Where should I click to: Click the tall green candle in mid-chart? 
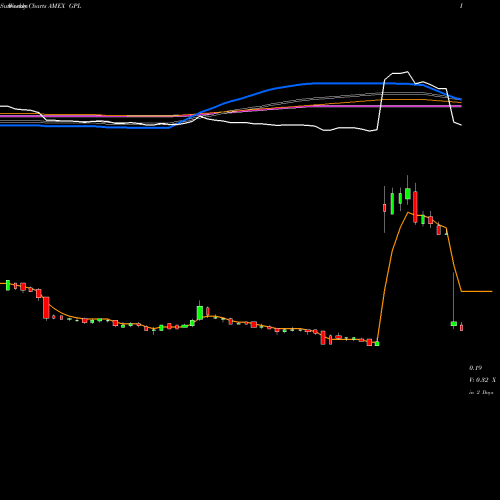pos(200,313)
